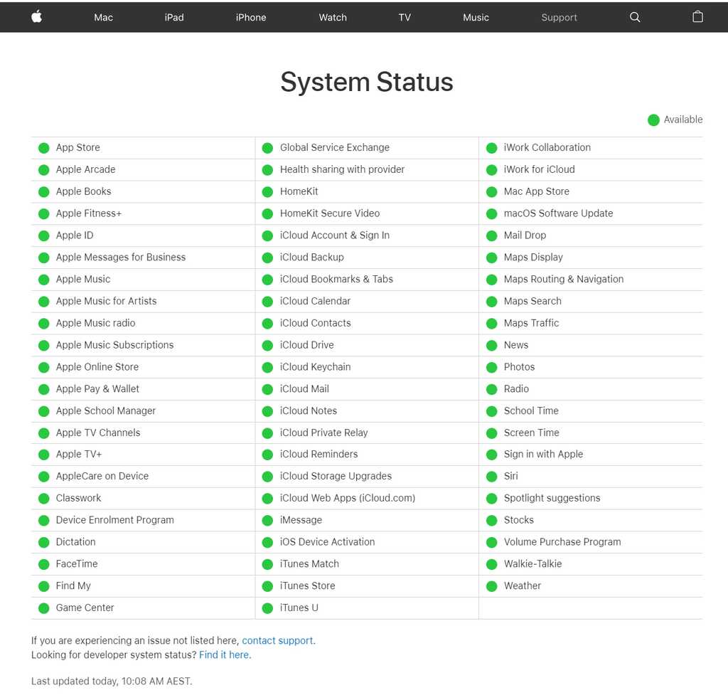Click the Available legend status dot
This screenshot has width=728, height=700.
click(653, 120)
